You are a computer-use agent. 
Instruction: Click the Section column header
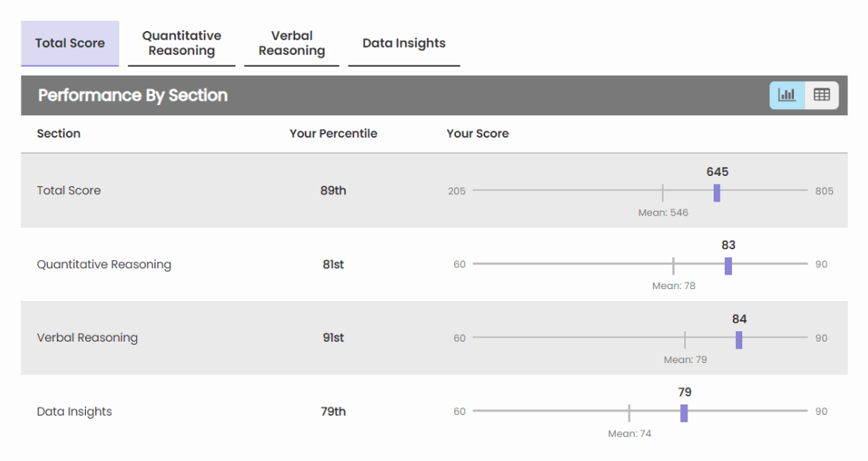[59, 134]
